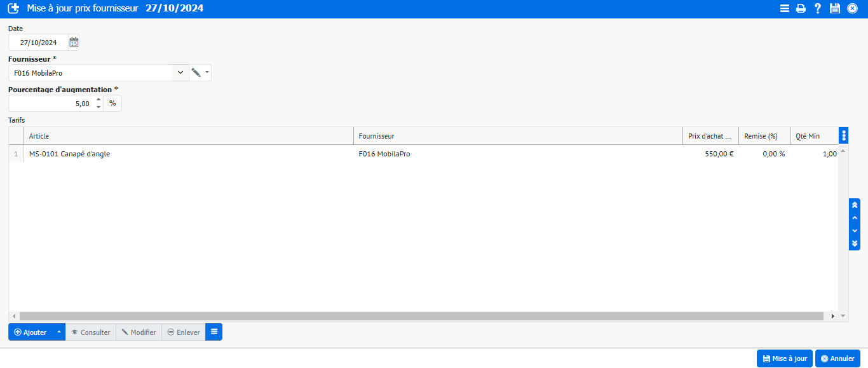The width and height of the screenshot is (868, 368).
Task: Open the table column options three-dot icon
Action: click(843, 135)
